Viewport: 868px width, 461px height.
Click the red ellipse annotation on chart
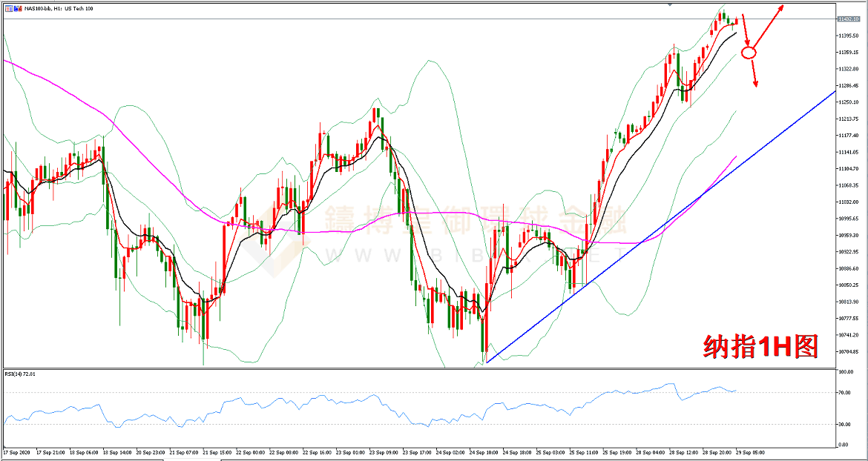(x=749, y=53)
